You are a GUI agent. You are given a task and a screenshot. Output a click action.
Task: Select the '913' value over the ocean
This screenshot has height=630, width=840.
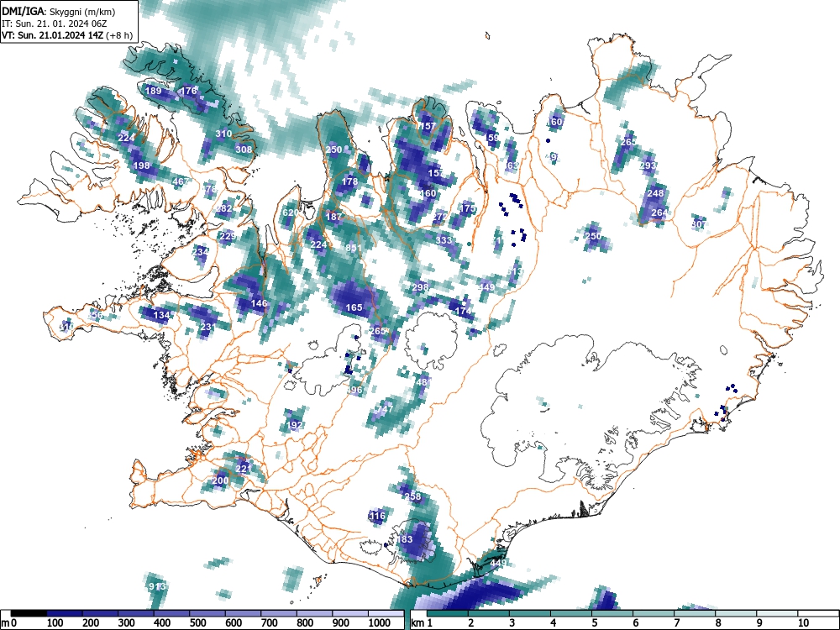(158, 586)
